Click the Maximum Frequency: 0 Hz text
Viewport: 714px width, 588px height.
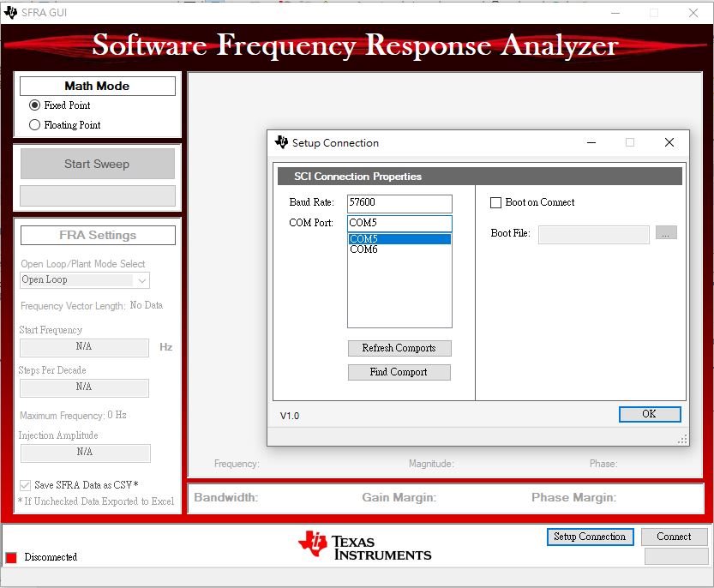pos(74,415)
